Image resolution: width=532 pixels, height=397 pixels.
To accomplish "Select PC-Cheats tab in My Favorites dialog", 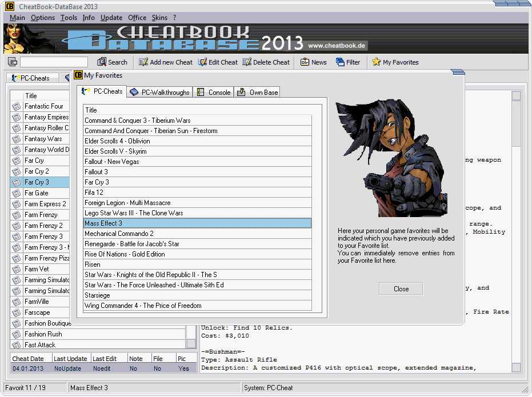I will (102, 91).
